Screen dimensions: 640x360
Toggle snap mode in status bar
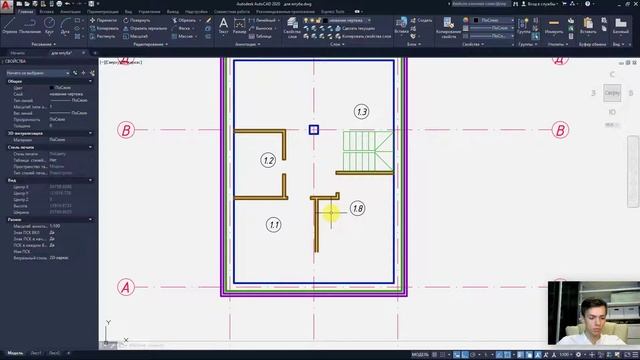[442, 355]
